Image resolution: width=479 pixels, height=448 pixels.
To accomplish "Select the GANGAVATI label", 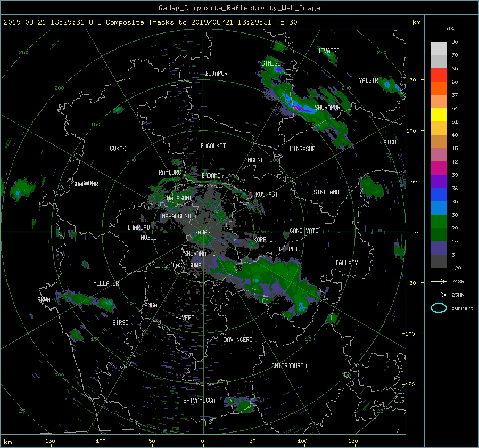I will click(304, 230).
